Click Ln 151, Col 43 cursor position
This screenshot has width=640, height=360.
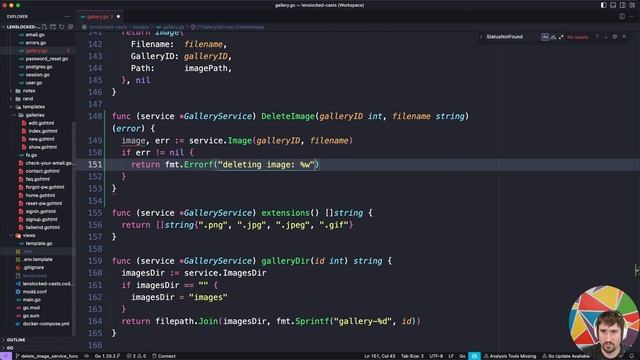tap(380, 356)
